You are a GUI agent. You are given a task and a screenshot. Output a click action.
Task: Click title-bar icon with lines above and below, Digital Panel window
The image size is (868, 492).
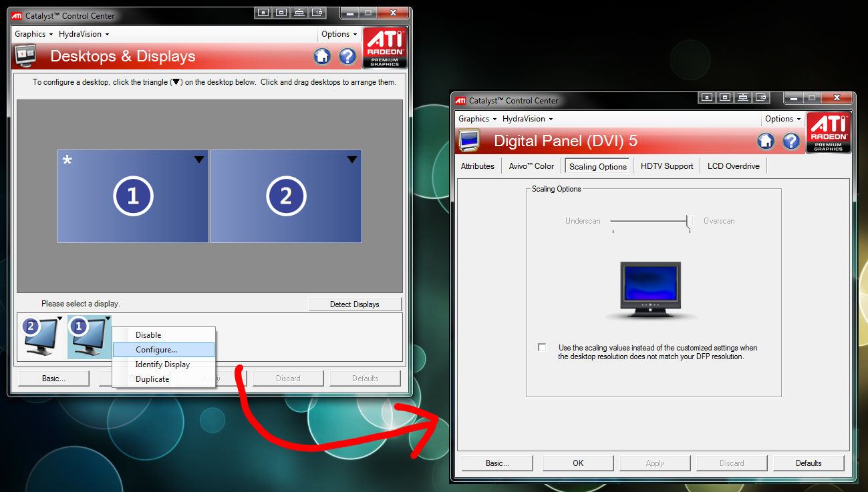point(743,97)
